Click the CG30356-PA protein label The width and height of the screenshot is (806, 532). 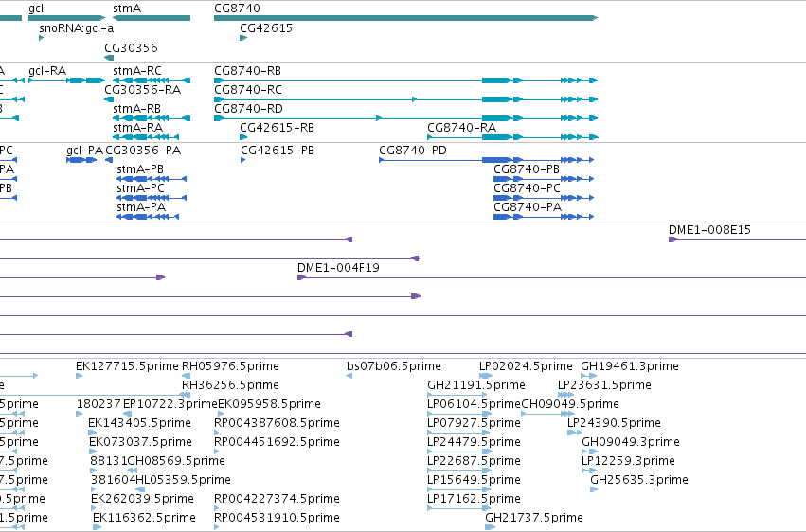coord(143,151)
